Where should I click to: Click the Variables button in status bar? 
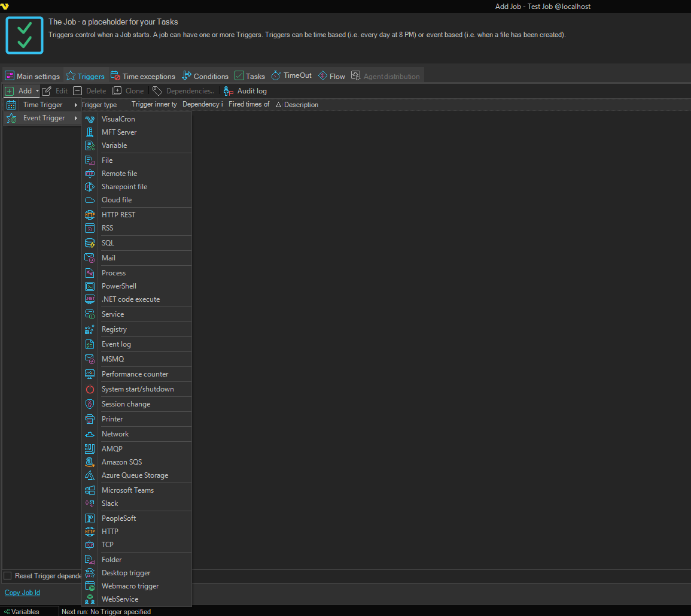click(22, 612)
